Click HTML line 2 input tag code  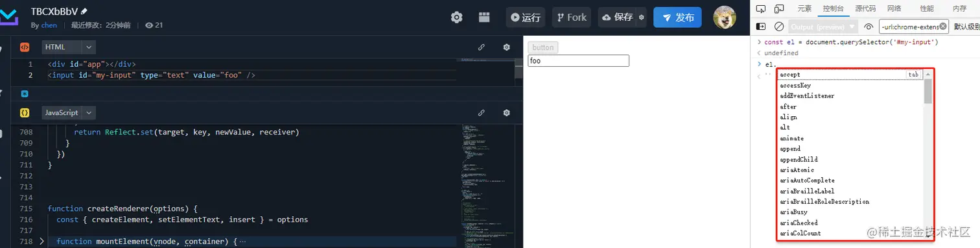151,75
